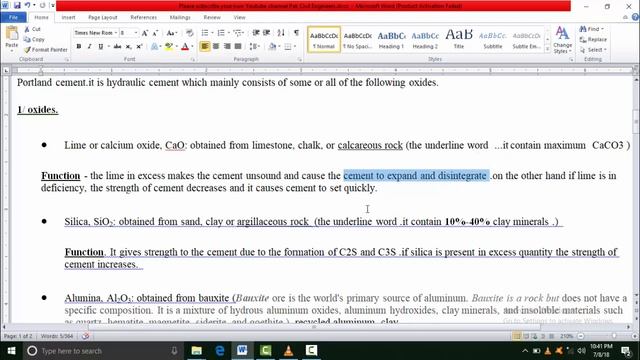Click the vertical scrollbar thumb
The height and width of the screenshot is (360, 640).
point(636,121)
